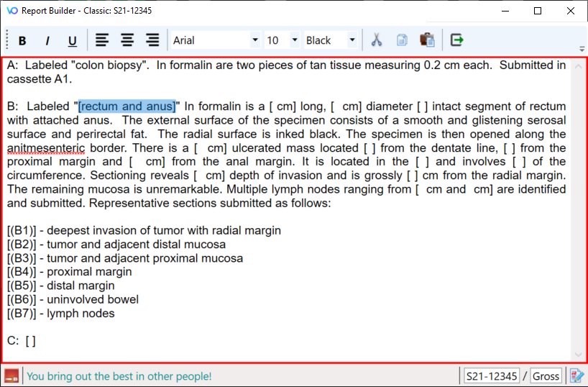Screen dimensions: 588x387
Task: Align text right
Action: [152, 40]
